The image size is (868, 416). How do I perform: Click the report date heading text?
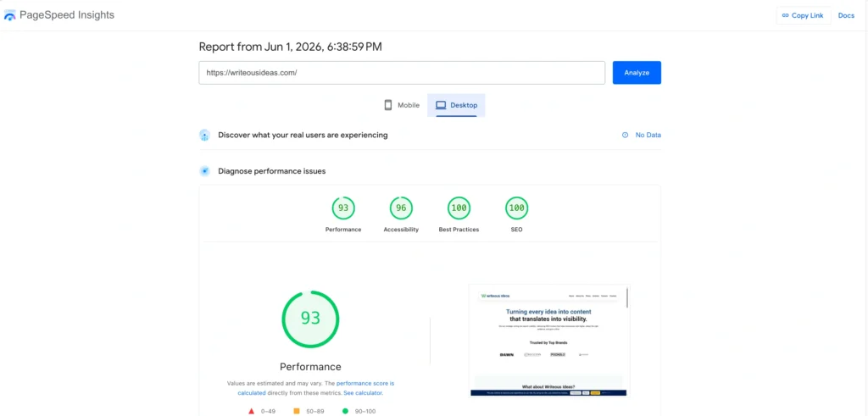(x=290, y=47)
